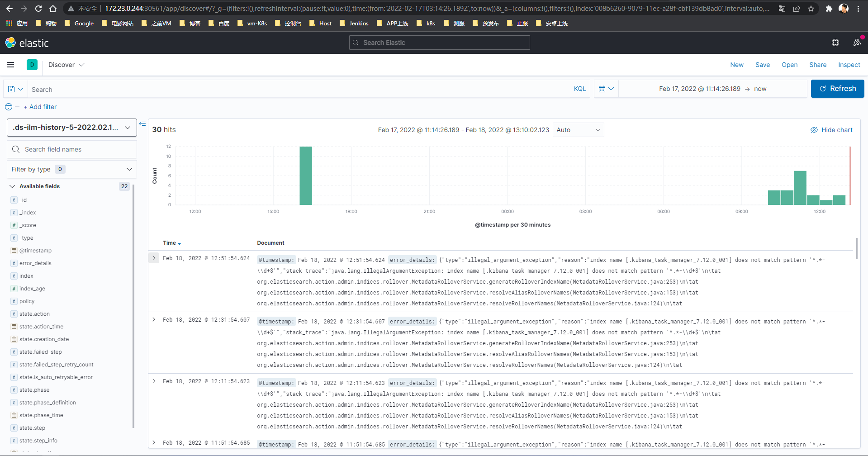Click the Search Elastic global field

(440, 43)
